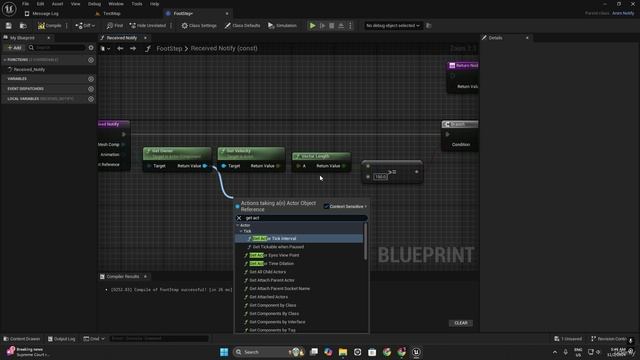Open the Tools menu
The image size is (640, 360).
click(x=137, y=4)
